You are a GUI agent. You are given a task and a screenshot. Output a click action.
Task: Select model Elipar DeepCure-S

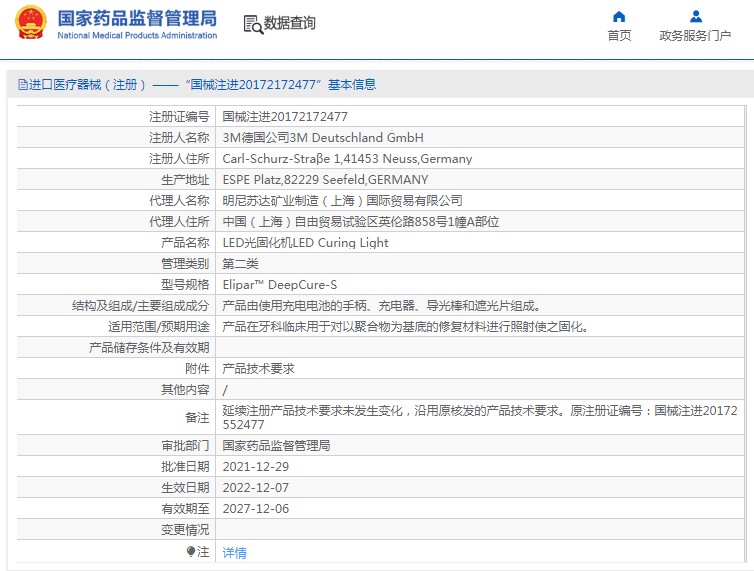(279, 285)
